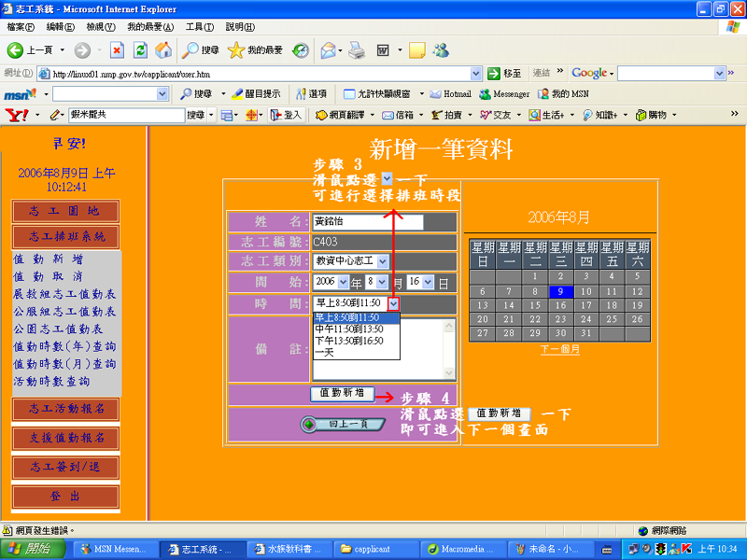Click the 下一個月 calendar link
Screen dimensions: 747x560
559,350
